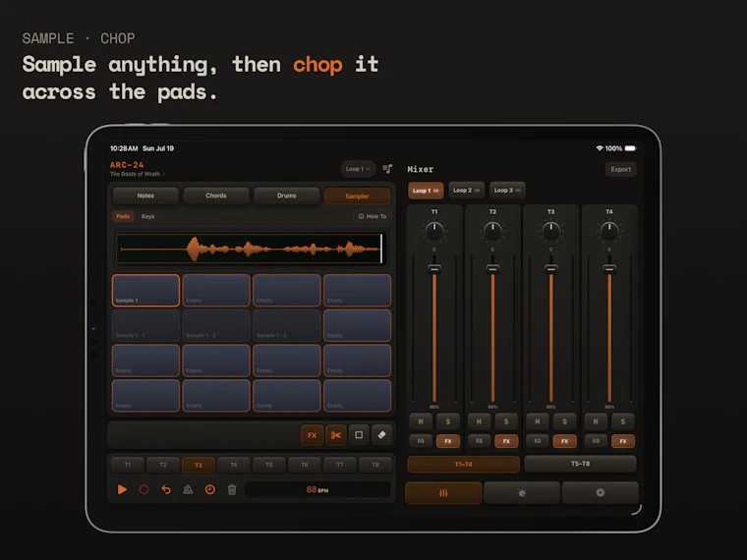
Task: Mute track T1 in mixer
Action: (421, 421)
